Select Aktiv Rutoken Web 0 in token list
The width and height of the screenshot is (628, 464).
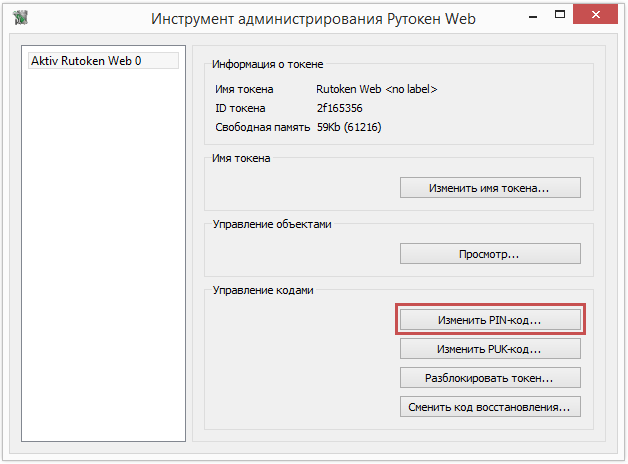103,61
